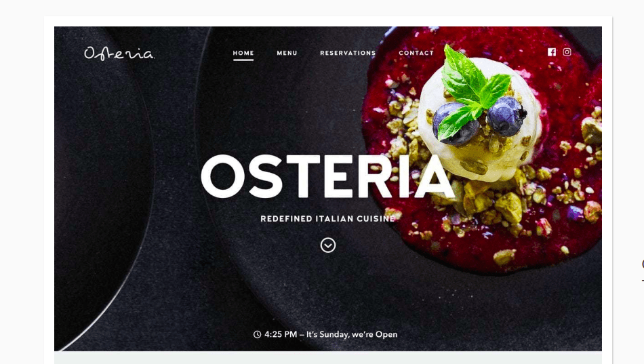The image size is (644, 364).
Task: Open the Instagram profile icon
Action: 567,52
